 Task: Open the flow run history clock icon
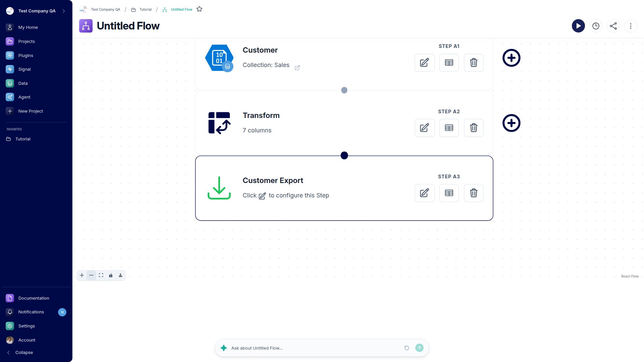point(596,26)
